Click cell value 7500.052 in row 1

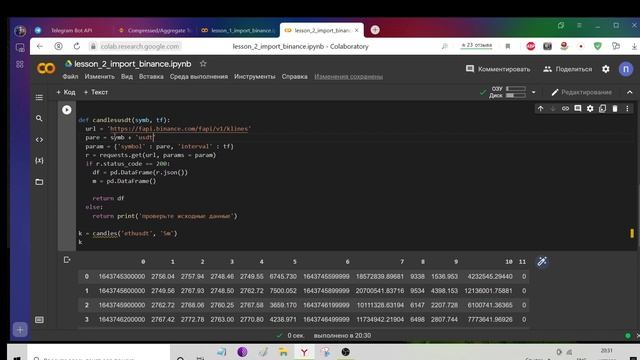tap(283, 291)
